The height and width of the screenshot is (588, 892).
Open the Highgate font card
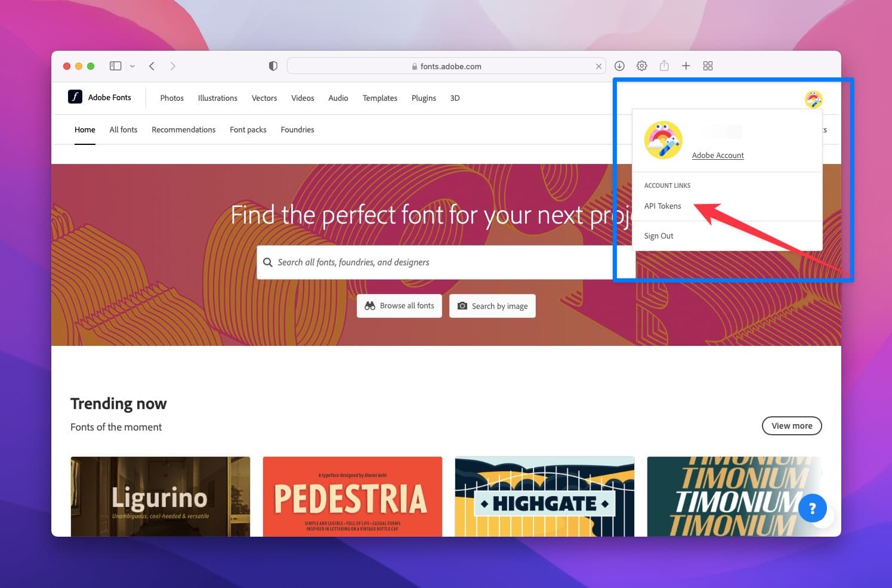(x=545, y=496)
